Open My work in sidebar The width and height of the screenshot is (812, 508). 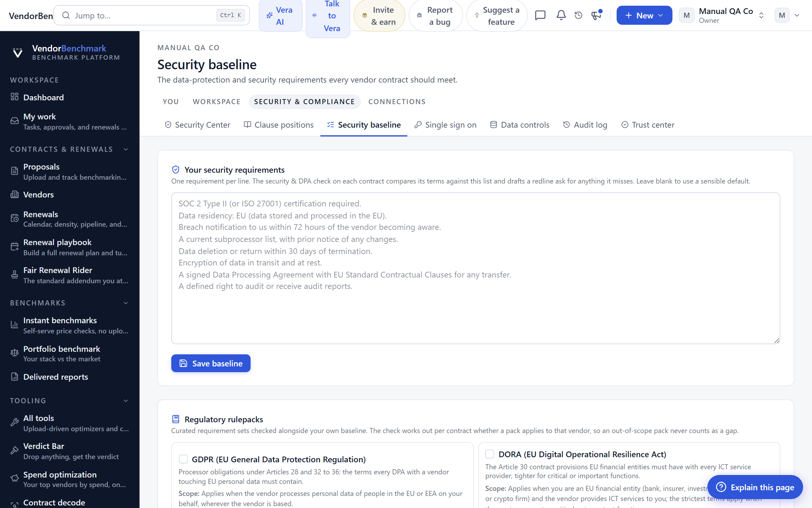pos(70,121)
